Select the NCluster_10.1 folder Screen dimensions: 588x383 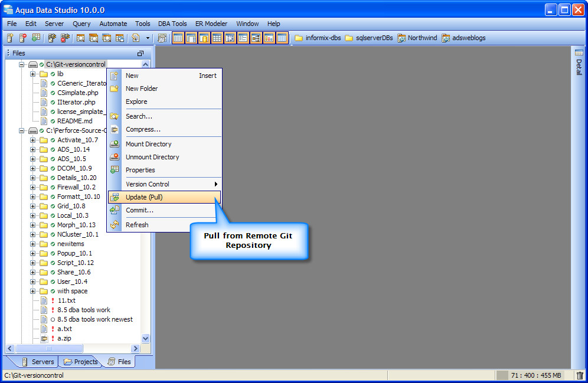77,234
